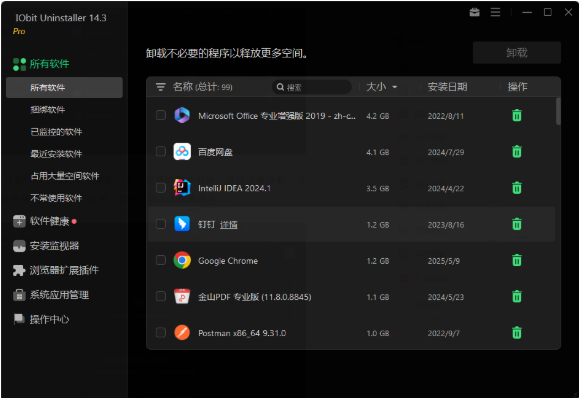Viewport: 582px width, 398px height.
Task: Tick the checkbox for IntelliJ IDEA 2024.1
Action: click(161, 187)
